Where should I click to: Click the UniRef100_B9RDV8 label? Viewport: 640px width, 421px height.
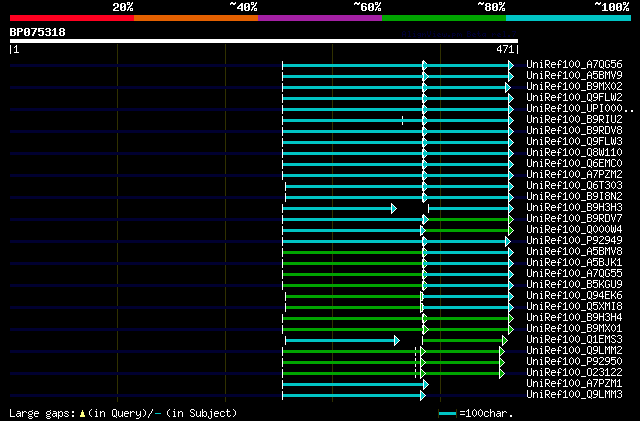click(574, 131)
